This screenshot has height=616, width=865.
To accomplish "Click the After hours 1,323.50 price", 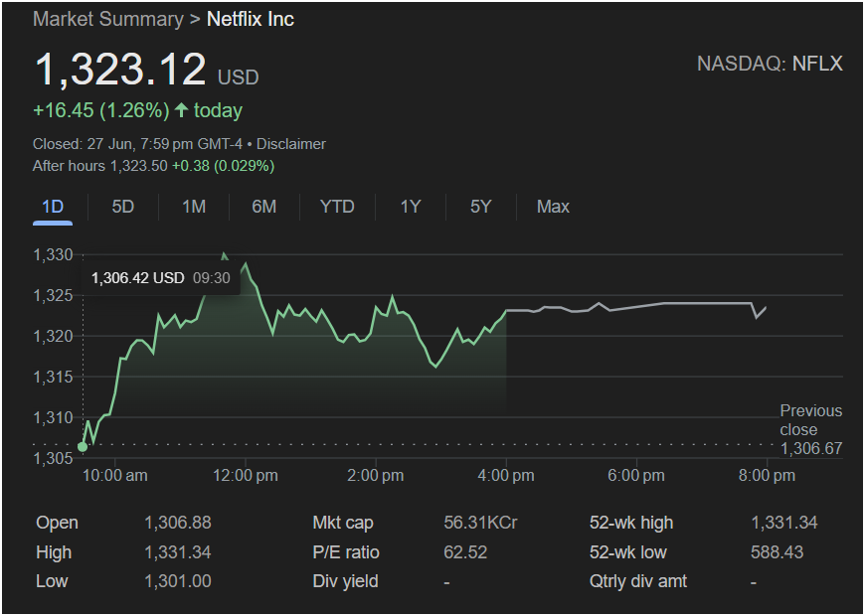I will pyautogui.click(x=99, y=166).
